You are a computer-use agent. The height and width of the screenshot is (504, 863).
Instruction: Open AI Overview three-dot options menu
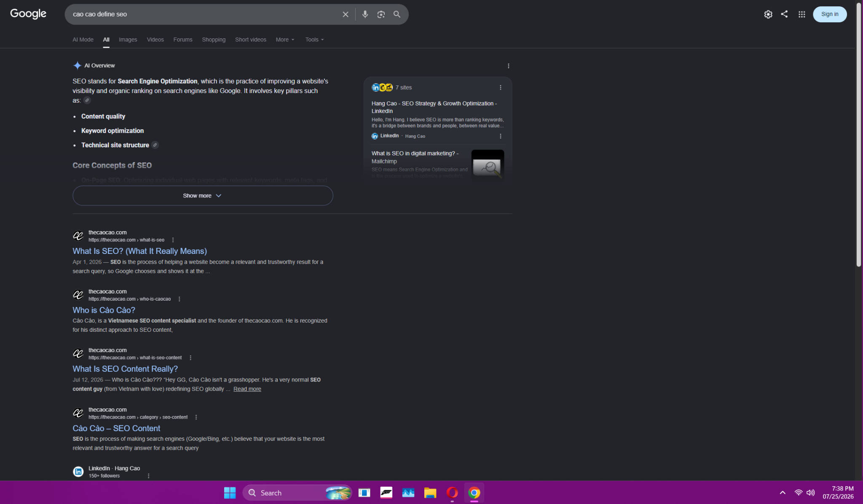point(509,66)
